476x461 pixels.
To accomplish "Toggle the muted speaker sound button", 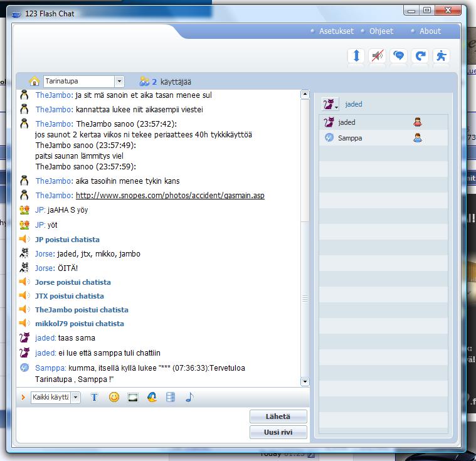I will 377,56.
